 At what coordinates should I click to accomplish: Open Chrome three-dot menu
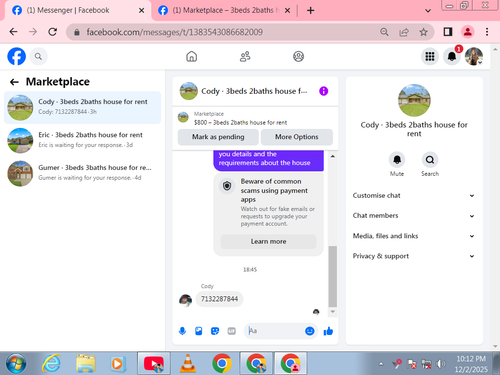point(487,32)
